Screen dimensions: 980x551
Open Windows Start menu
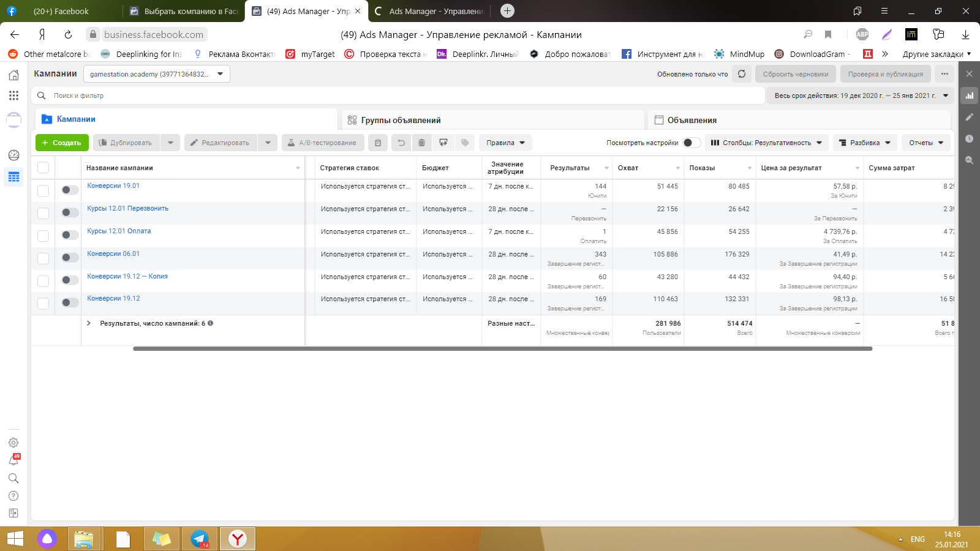(15, 539)
